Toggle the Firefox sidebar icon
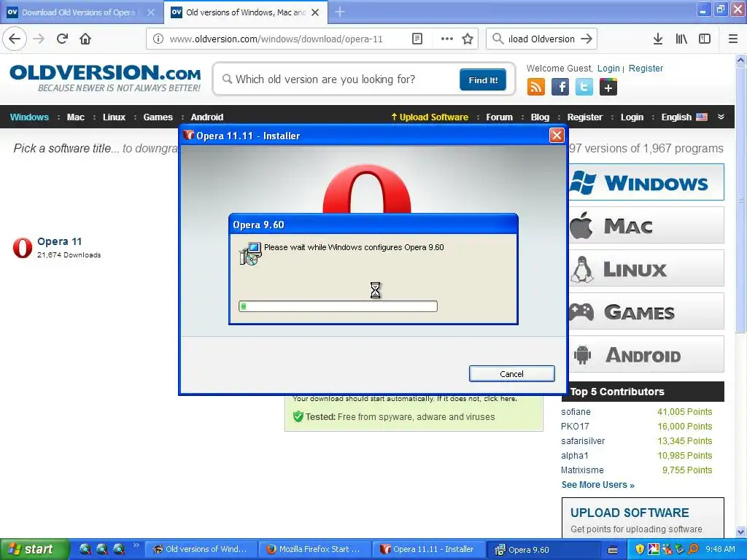This screenshot has width=747, height=560. coord(705,39)
